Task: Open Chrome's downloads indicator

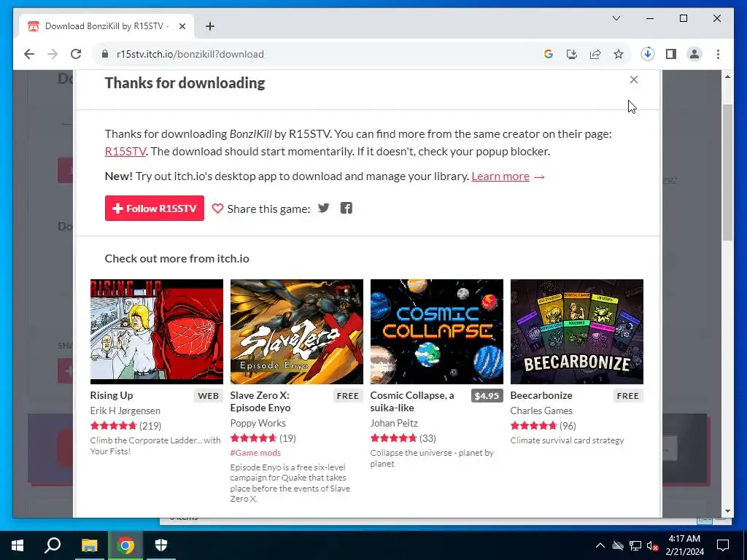Action: [x=648, y=54]
